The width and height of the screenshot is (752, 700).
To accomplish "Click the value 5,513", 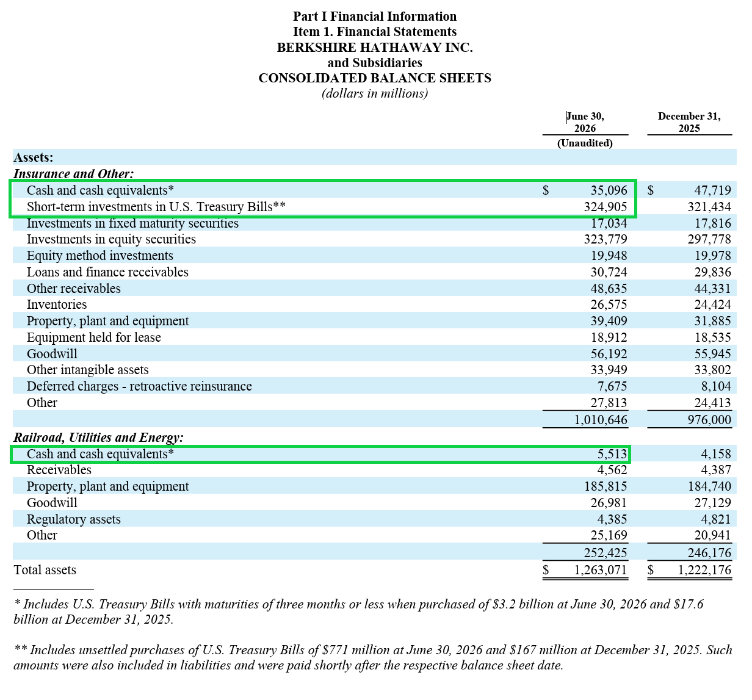I will pos(612,454).
